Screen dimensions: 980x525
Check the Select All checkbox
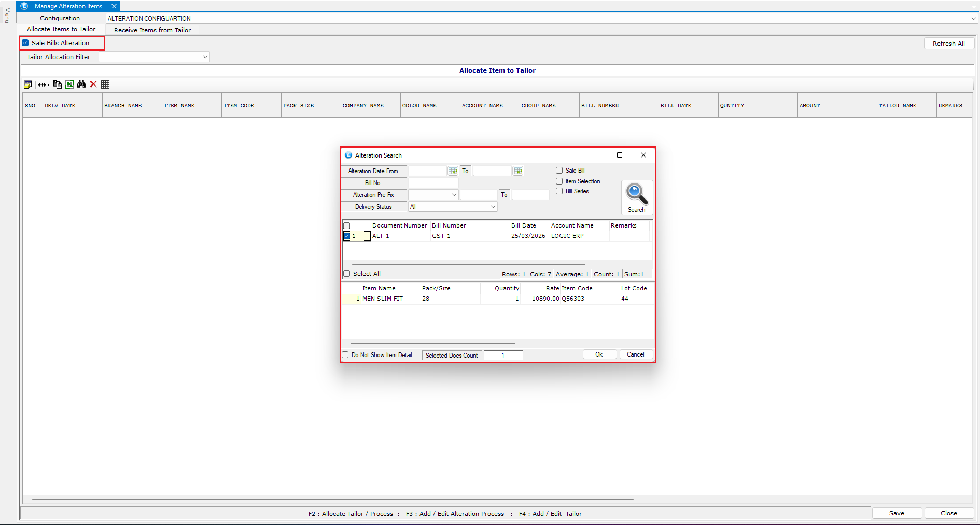click(x=347, y=274)
